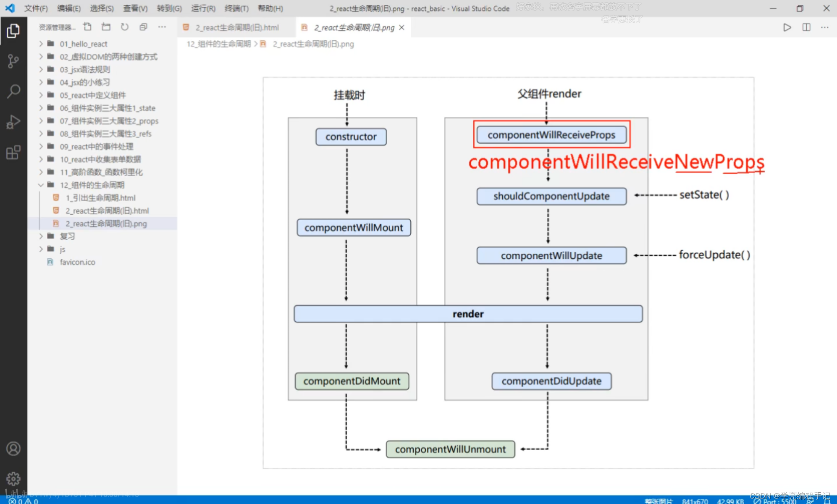Screen dimensions: 837x504
Task: Expand the js folder
Action: tap(102, 249)
